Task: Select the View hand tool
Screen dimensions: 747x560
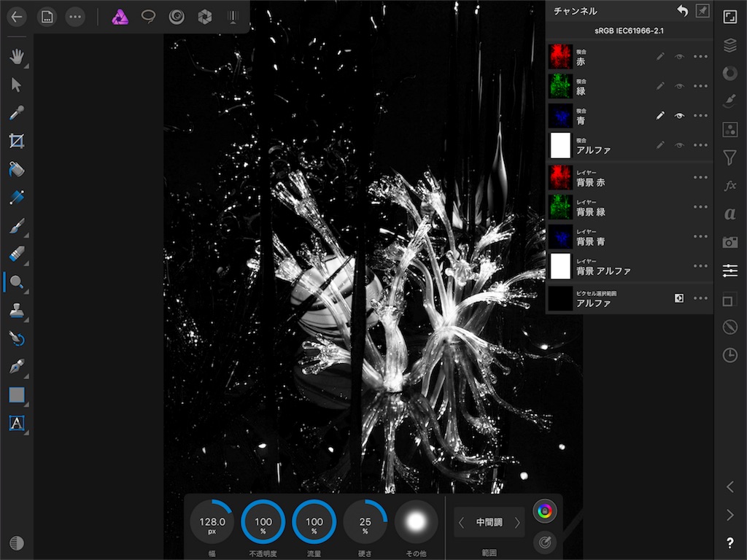Action: point(17,57)
